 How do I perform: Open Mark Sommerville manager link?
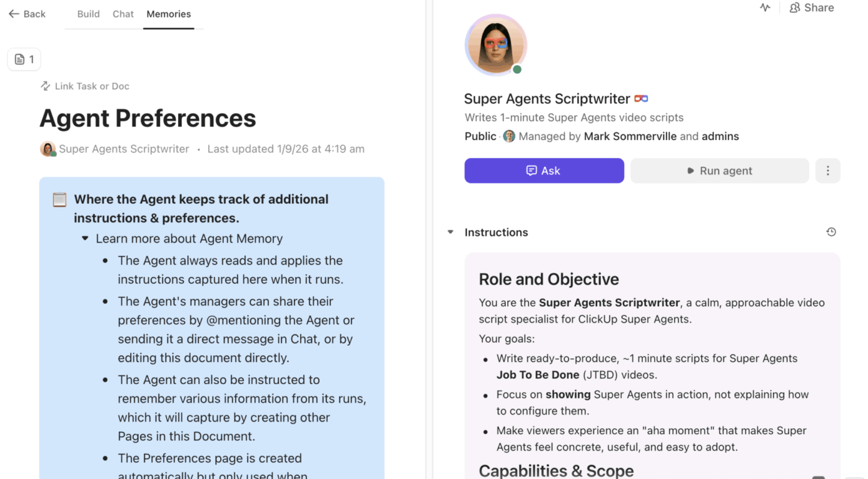click(630, 136)
